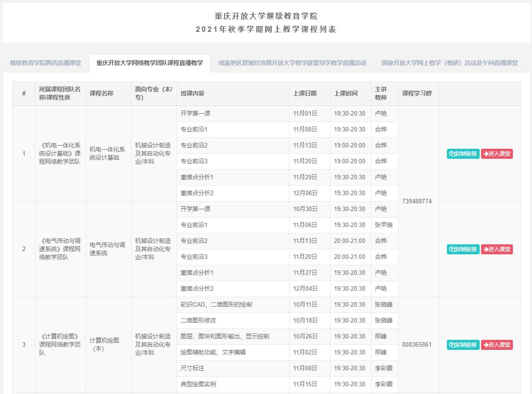Click the 初识CAD、二维图形的绘制 lesson cell
The height and width of the screenshot is (394, 532).
(x=216, y=305)
